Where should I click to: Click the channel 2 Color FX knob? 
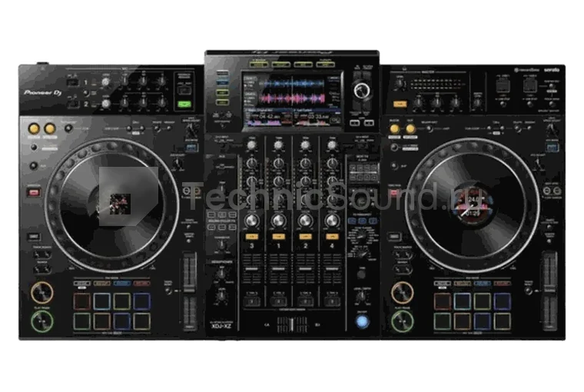point(305,221)
